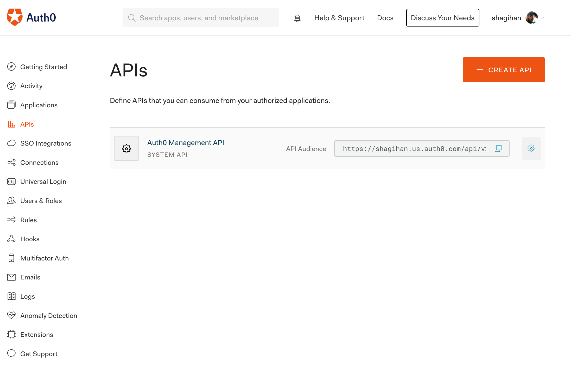This screenshot has width=571, height=392.
Task: Copy the API Audience URL
Action: [x=498, y=148]
